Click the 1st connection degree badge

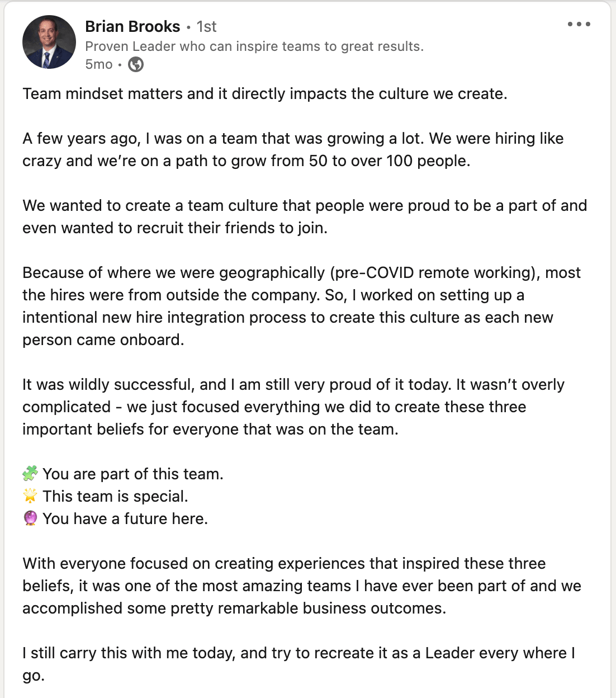[x=206, y=26]
